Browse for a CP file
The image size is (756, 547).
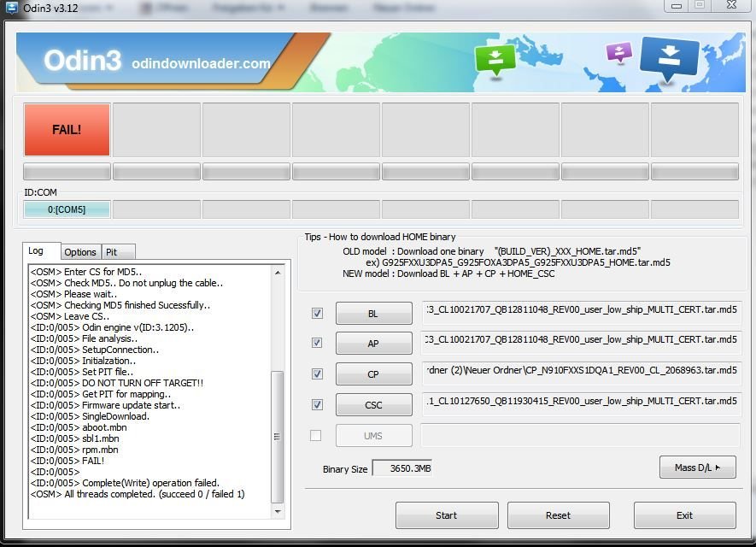[x=373, y=374]
